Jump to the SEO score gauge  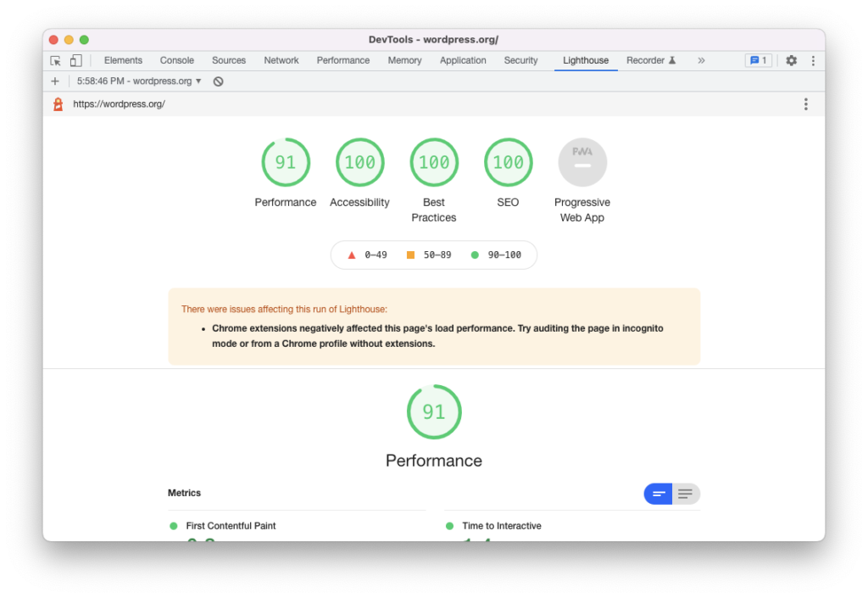pos(508,163)
